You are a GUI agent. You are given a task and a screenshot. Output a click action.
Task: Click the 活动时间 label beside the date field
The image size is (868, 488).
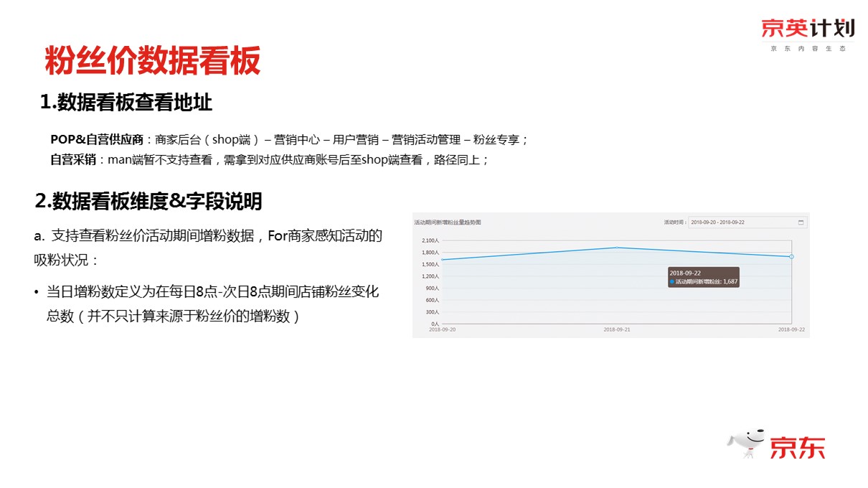(x=675, y=222)
